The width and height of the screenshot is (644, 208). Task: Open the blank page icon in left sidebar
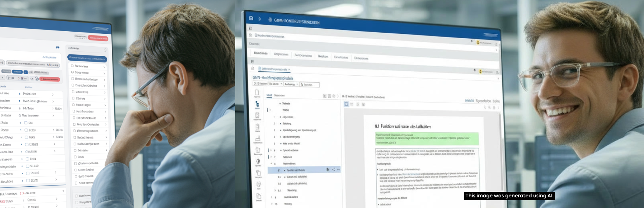pyautogui.click(x=257, y=93)
